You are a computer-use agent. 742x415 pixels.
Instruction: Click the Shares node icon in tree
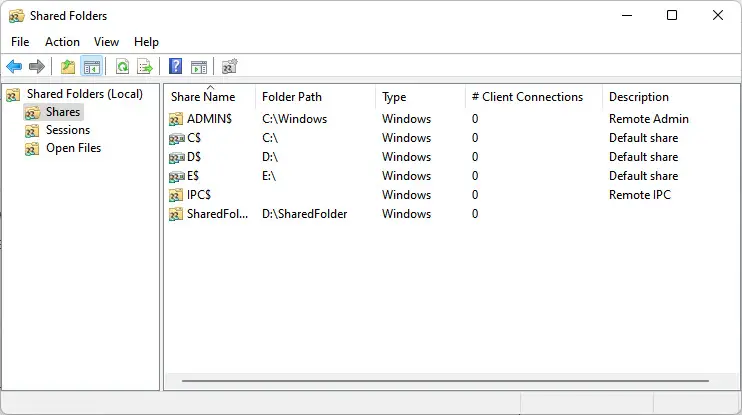(32, 113)
